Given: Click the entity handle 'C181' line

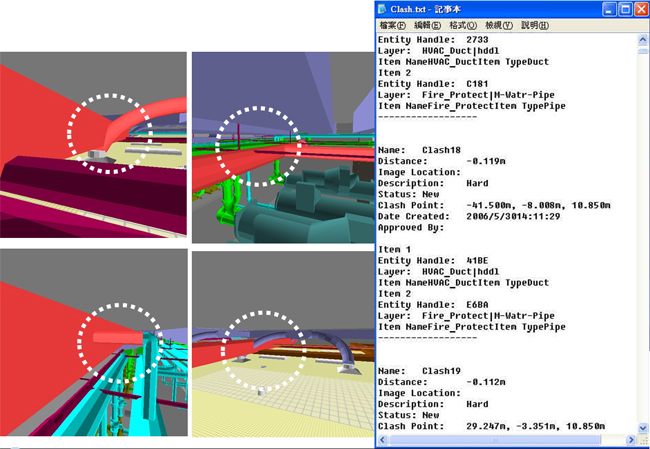Looking at the screenshot, I should (433, 84).
